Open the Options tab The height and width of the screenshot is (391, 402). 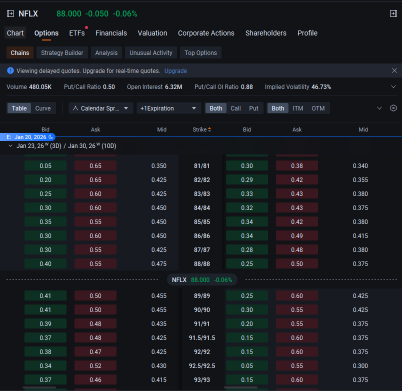click(46, 33)
